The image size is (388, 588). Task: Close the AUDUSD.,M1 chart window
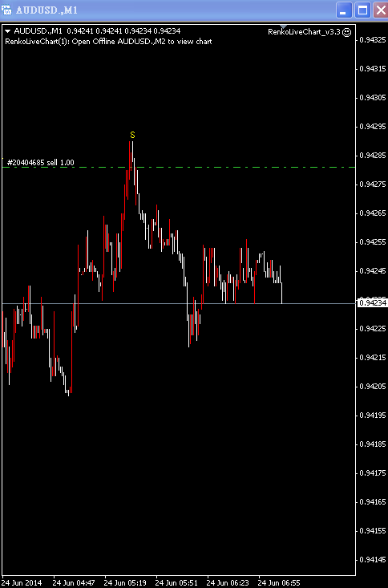[381, 10]
